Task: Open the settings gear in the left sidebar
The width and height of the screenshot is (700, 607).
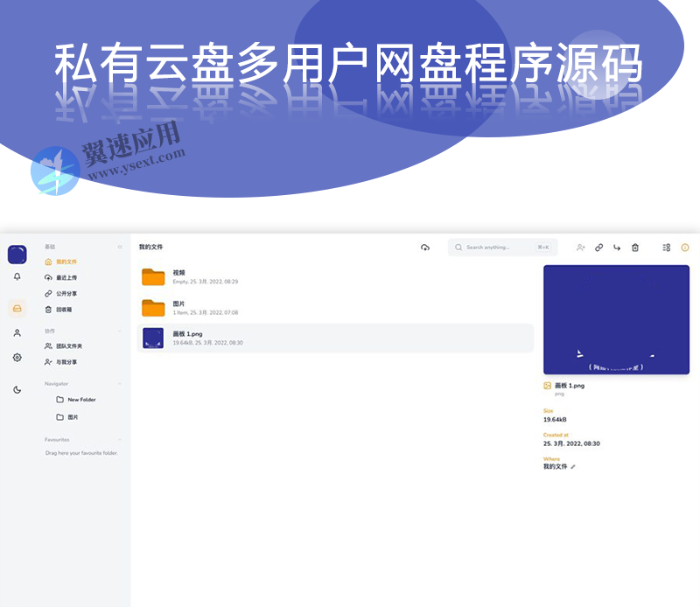Action: [x=15, y=356]
